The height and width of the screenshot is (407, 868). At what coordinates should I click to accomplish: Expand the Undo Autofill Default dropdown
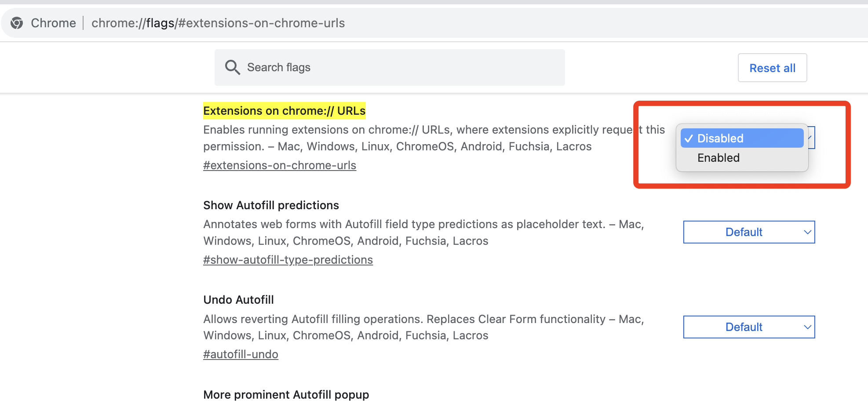coord(748,327)
